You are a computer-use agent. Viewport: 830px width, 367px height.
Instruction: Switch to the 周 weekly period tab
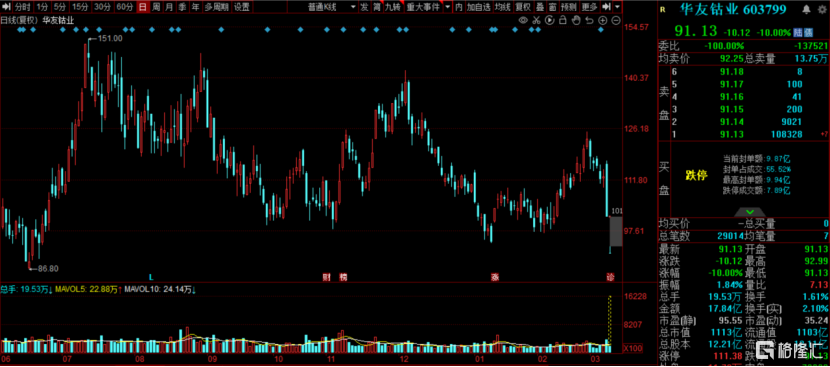point(156,7)
